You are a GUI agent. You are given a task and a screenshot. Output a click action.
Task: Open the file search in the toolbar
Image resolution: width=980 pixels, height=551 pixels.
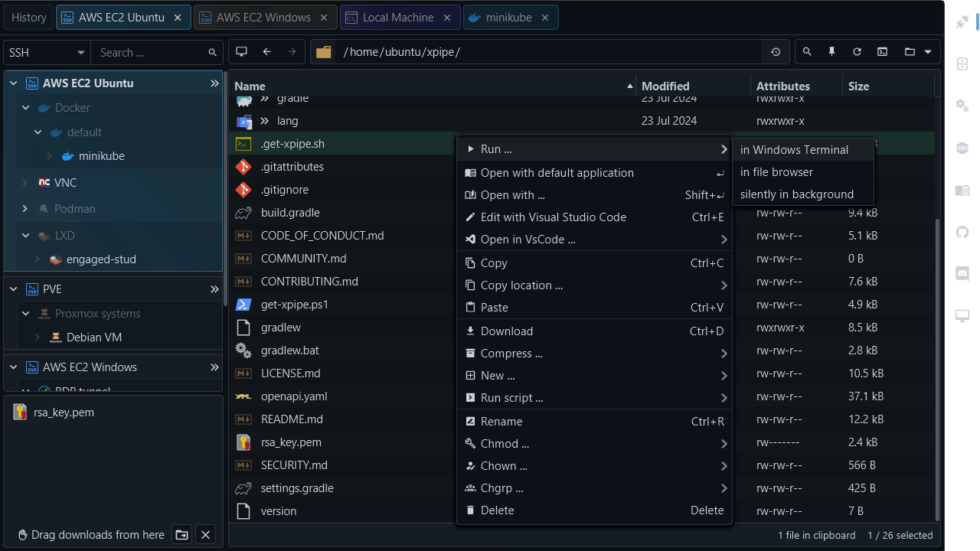(806, 51)
